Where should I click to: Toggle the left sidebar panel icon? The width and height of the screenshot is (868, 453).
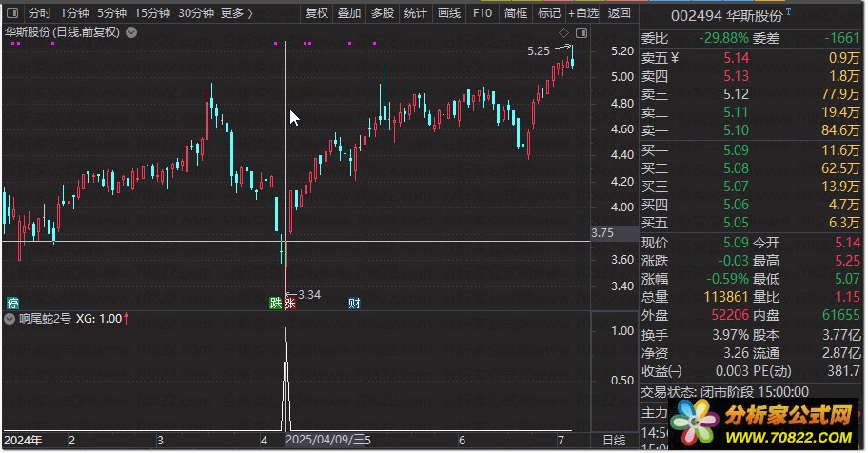point(12,12)
